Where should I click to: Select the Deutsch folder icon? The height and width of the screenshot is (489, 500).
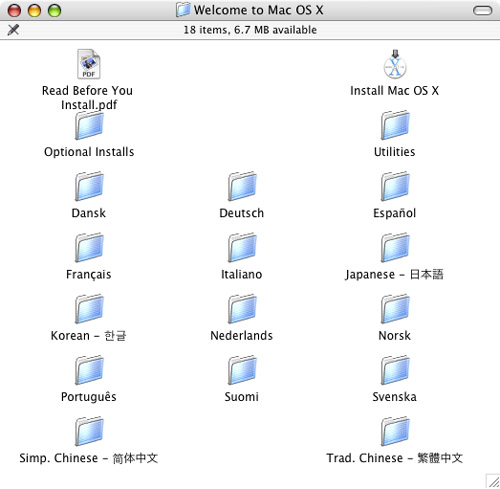pos(242,186)
